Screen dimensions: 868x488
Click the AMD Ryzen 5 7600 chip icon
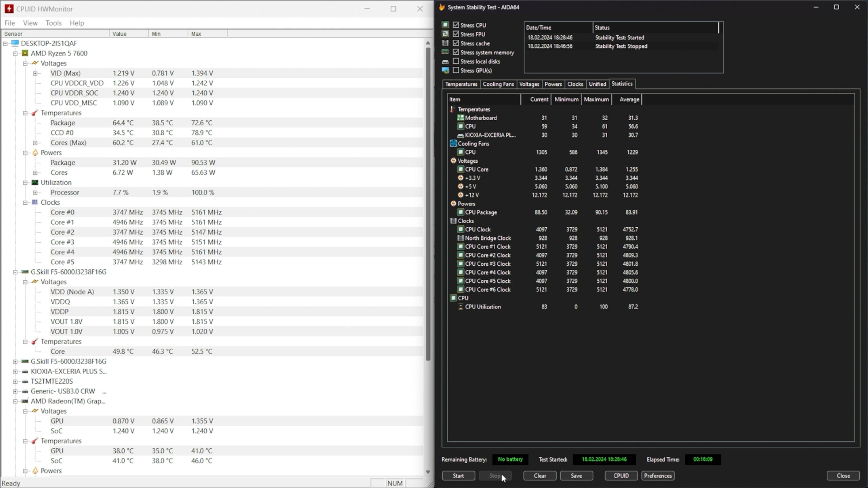[25, 53]
